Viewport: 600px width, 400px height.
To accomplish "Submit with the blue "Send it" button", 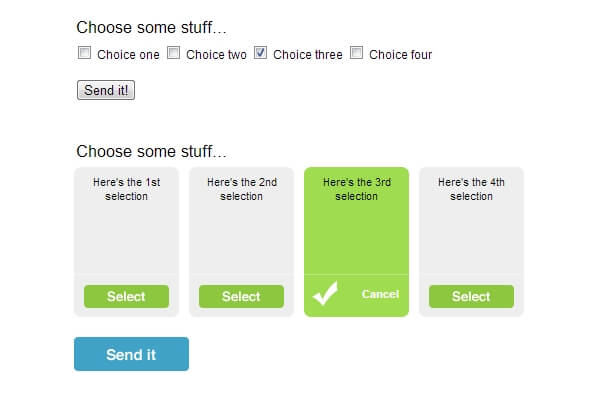I will 131,354.
